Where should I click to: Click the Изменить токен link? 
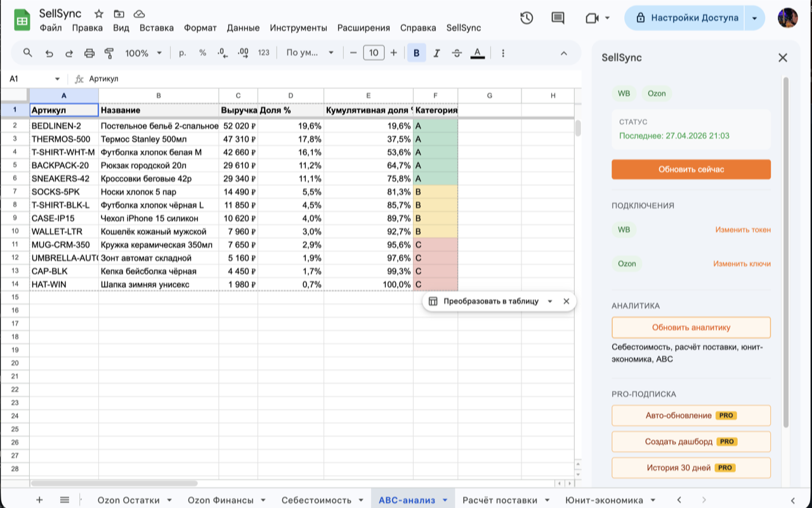pos(743,230)
